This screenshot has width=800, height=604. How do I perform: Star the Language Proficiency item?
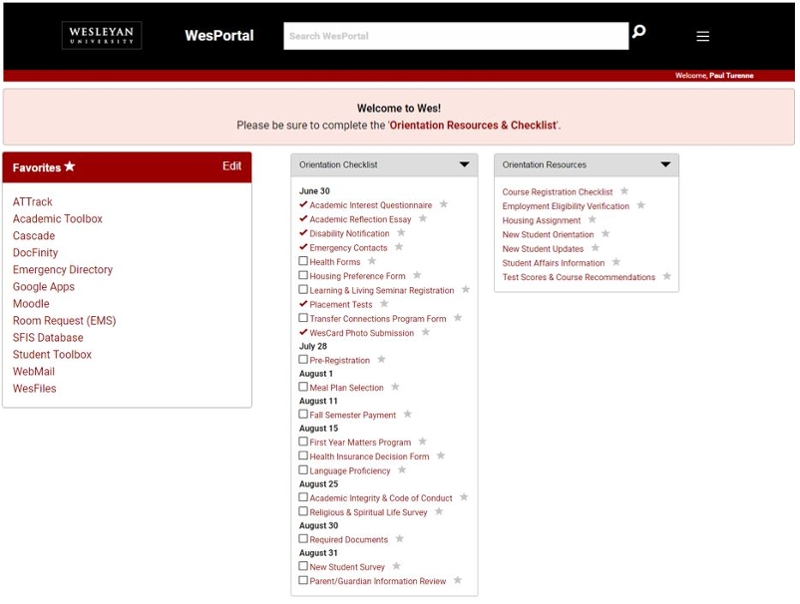click(x=402, y=470)
